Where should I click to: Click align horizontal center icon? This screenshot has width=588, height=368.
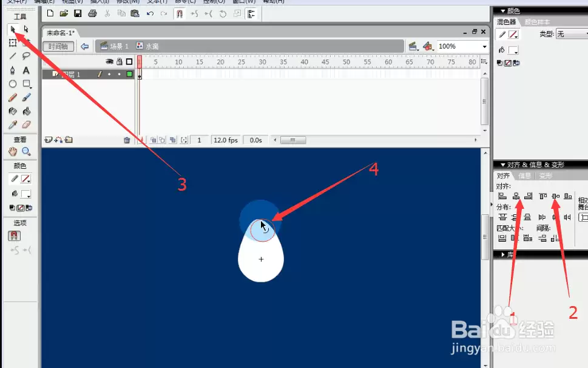pyautogui.click(x=516, y=196)
